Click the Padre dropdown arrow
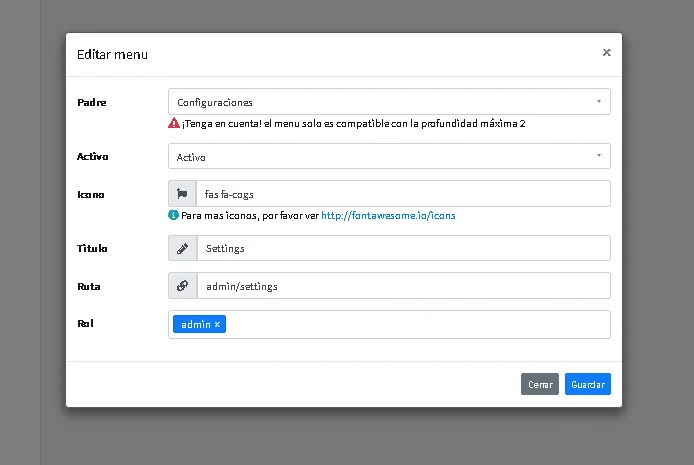 (599, 102)
